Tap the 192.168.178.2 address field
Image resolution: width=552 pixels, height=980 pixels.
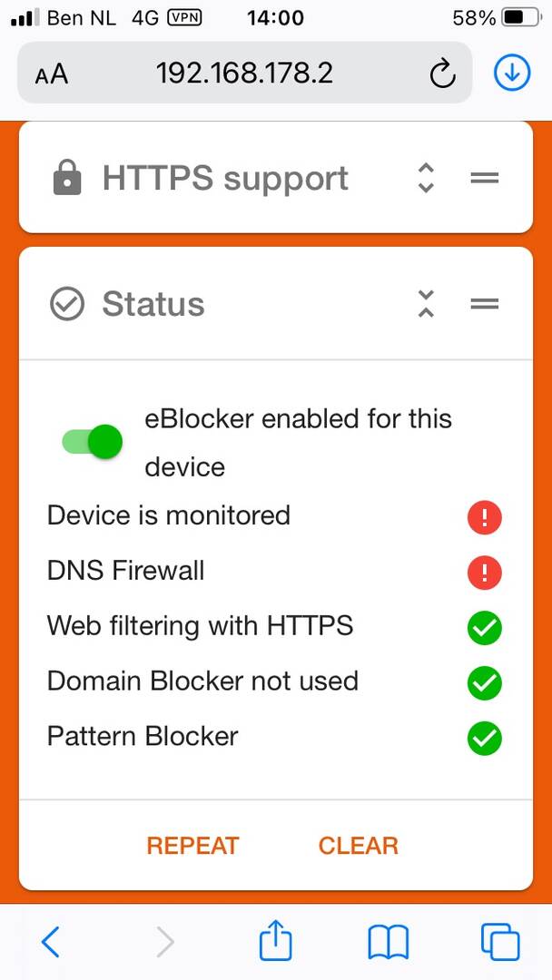click(x=244, y=73)
